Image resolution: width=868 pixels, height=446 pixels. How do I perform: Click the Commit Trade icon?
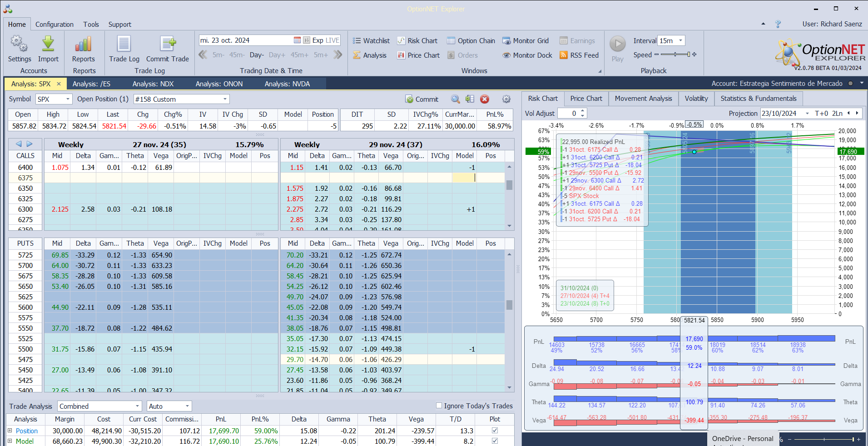[x=168, y=44]
